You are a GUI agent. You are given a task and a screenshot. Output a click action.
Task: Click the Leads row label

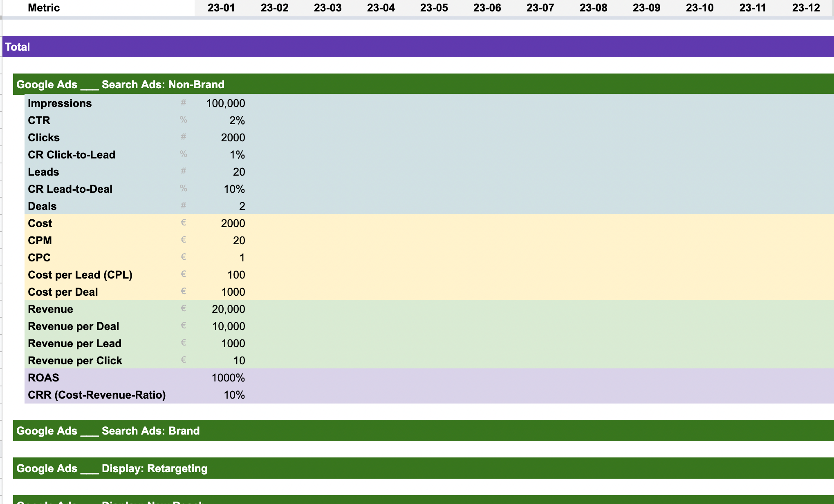43,172
